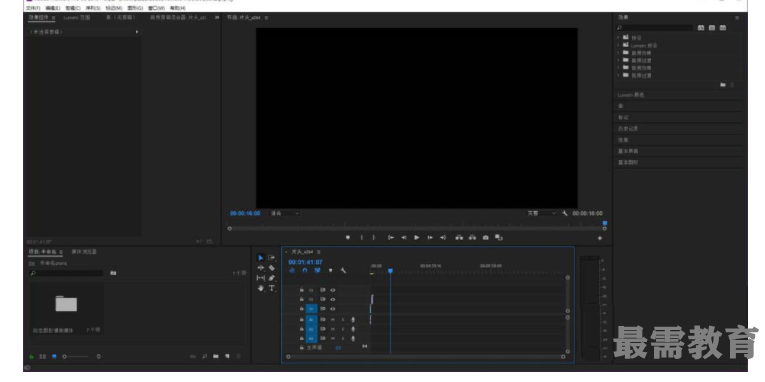This screenshot has height=382, width=765.
Task: Select the Track Select Forward tool
Action: (271, 258)
